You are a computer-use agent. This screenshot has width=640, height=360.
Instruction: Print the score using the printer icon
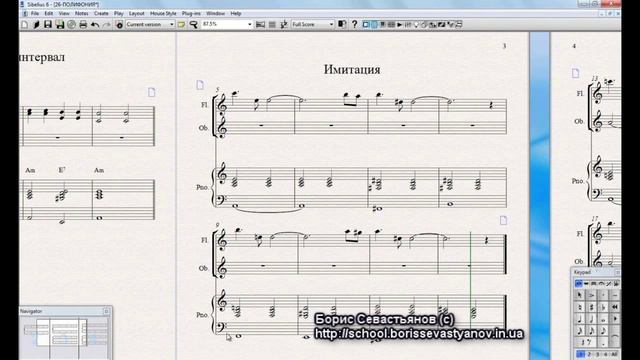pos(83,24)
